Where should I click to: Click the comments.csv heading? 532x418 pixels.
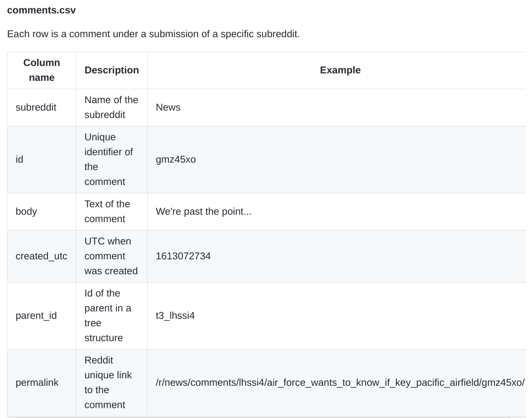point(41,10)
